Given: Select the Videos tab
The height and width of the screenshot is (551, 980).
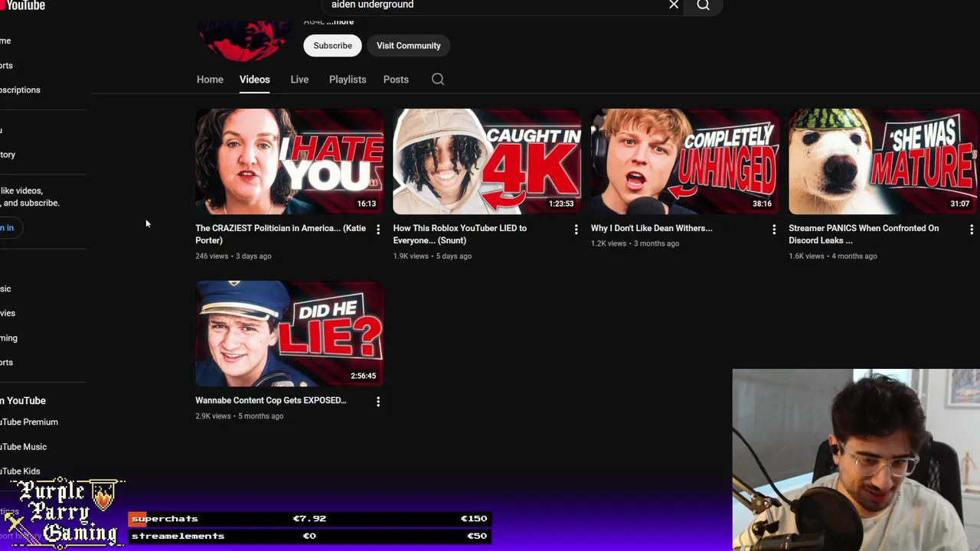Looking at the screenshot, I should pos(254,80).
